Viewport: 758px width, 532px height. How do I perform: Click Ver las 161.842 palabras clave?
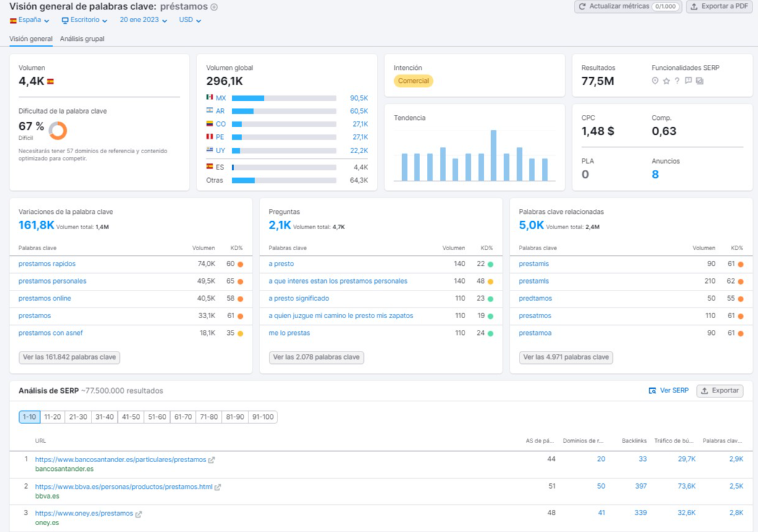click(69, 357)
